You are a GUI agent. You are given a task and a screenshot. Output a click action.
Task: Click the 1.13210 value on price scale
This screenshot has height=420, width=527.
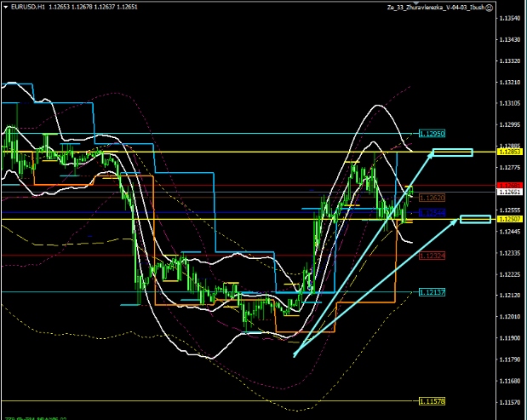tap(509, 83)
